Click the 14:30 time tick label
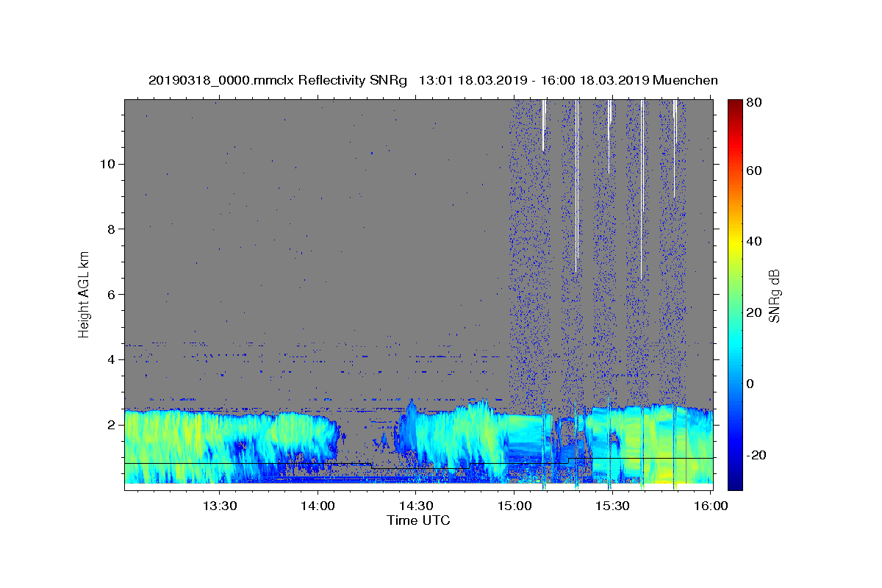 [x=415, y=506]
